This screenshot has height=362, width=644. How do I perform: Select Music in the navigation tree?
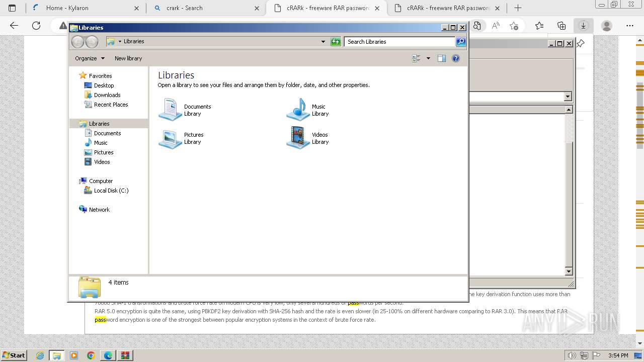pyautogui.click(x=101, y=143)
